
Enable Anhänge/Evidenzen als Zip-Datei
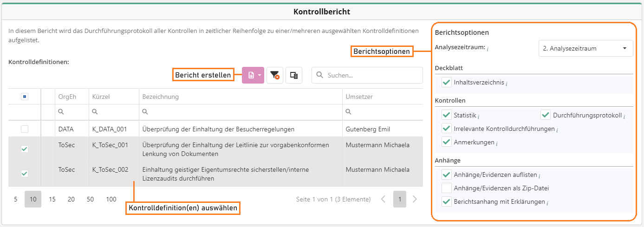point(446,188)
